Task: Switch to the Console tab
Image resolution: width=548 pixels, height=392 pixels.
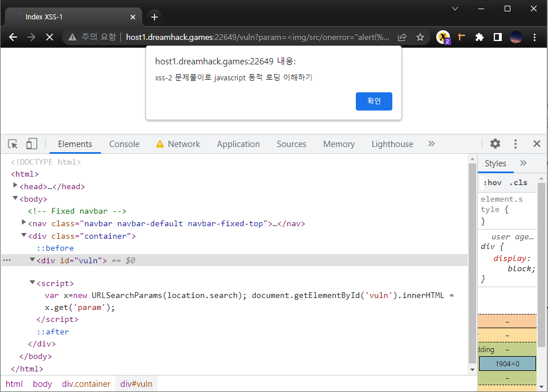Action: [x=124, y=144]
